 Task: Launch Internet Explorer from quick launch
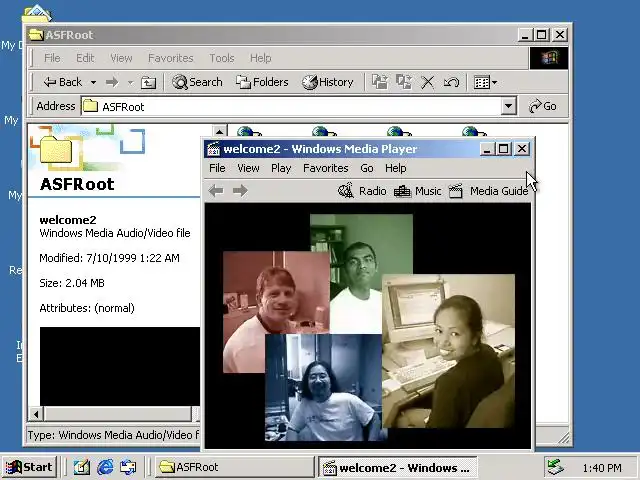[105, 467]
